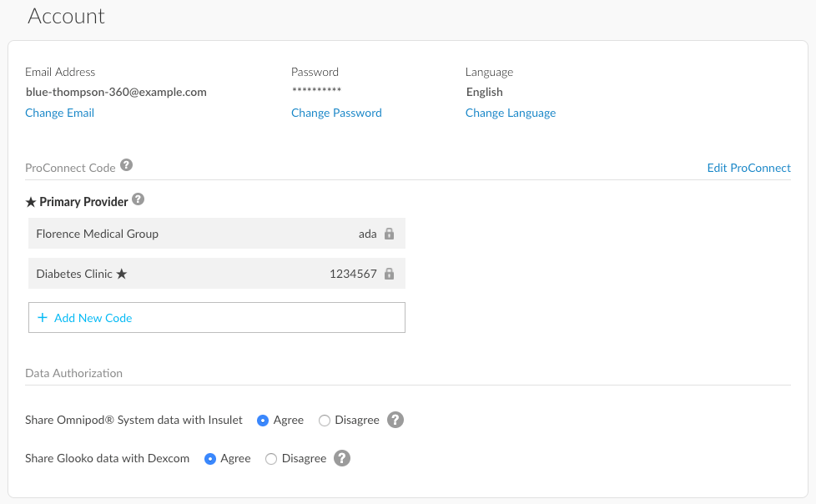Click the lock icon beside code ada
The height and width of the screenshot is (504, 816).
point(389,234)
